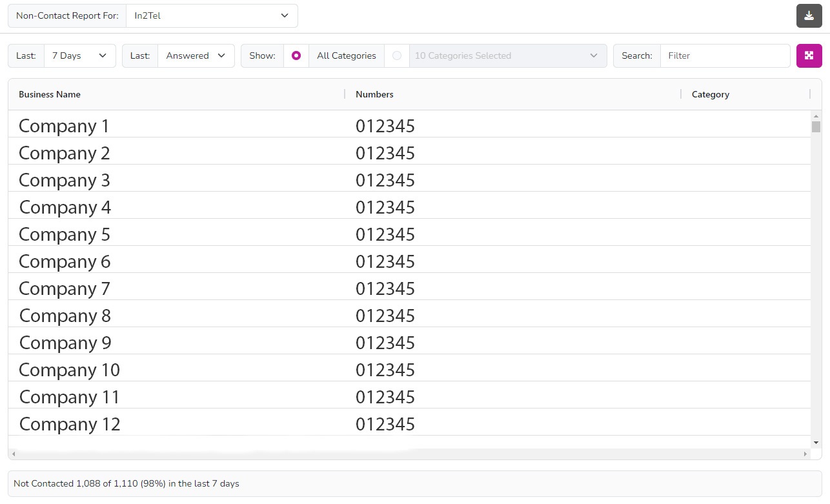Open the Non-Contact Report For In2Tel dropdown
Viewport: 830px width, 504px height.
pyautogui.click(x=212, y=16)
